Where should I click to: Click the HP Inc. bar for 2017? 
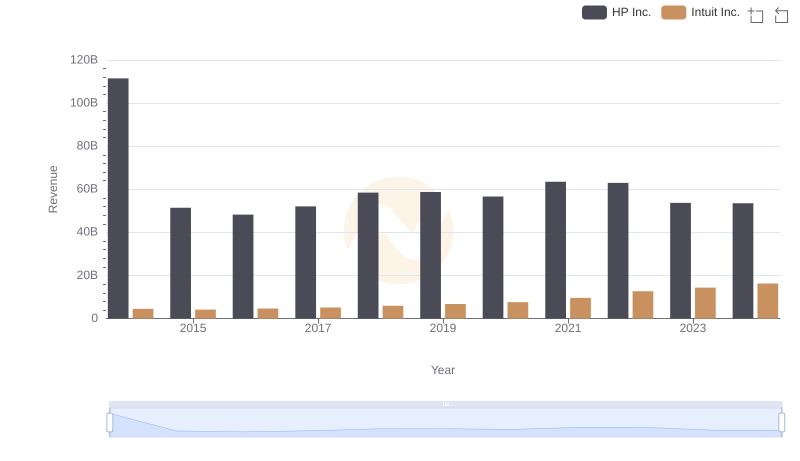306,262
